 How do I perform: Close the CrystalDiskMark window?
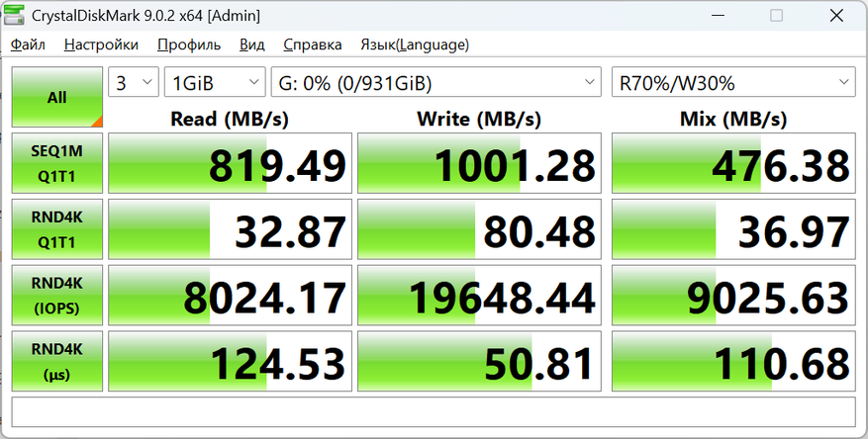click(x=836, y=16)
